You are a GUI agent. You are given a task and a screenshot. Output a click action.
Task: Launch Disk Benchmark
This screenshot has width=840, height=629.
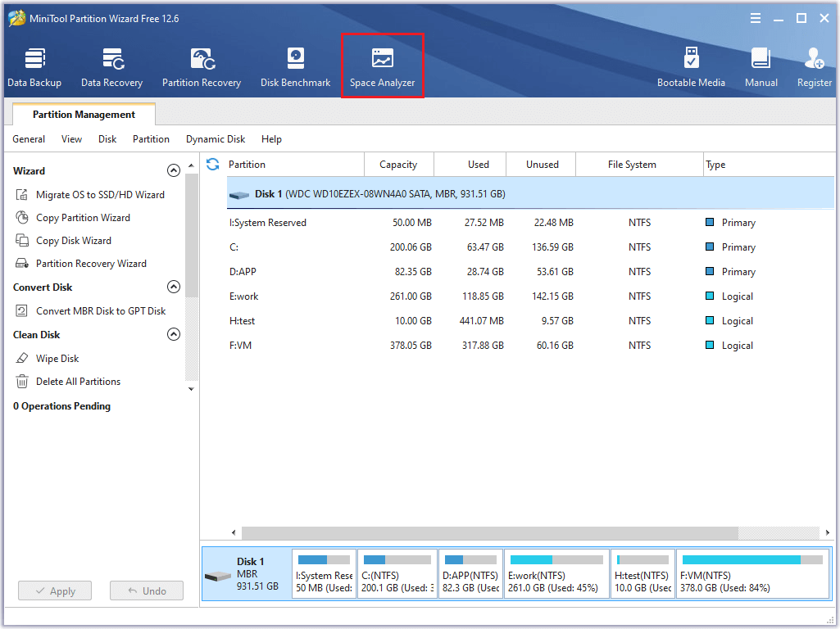(x=295, y=65)
